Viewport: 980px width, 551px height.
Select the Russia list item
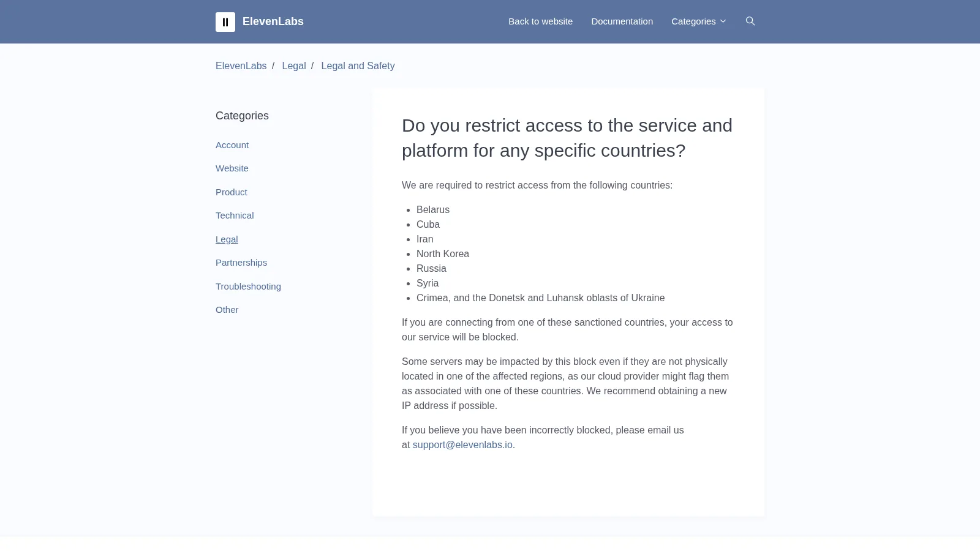(x=431, y=269)
